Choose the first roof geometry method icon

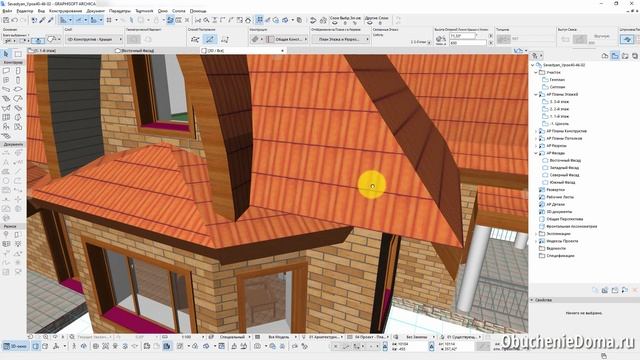tap(195, 39)
